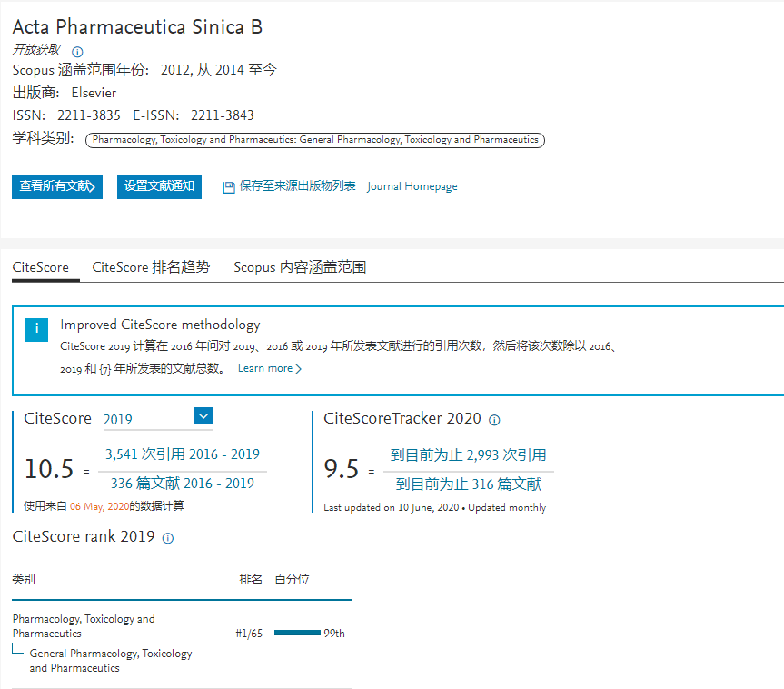Click the info icon next to CiteScore rank 2019
784x689 pixels.
click(x=169, y=538)
